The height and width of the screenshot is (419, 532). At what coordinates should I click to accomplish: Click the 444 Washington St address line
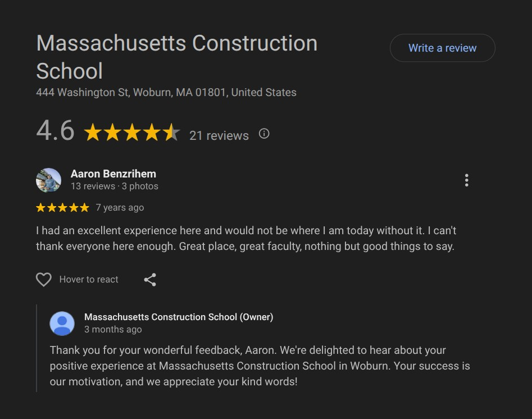point(166,93)
